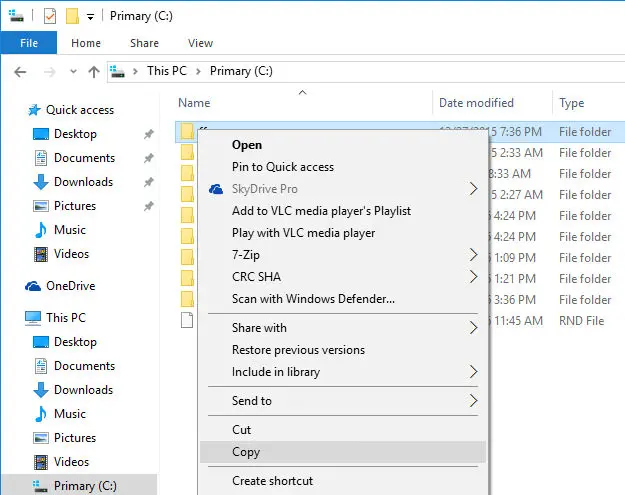
Task: Open the File tab
Action: (x=29, y=43)
